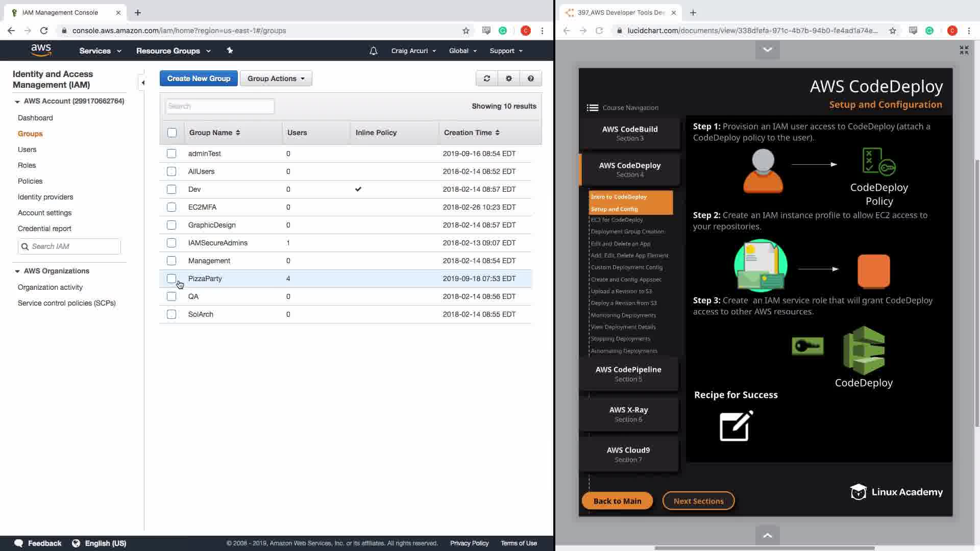Toggle the select-all groups header checkbox

click(172, 133)
